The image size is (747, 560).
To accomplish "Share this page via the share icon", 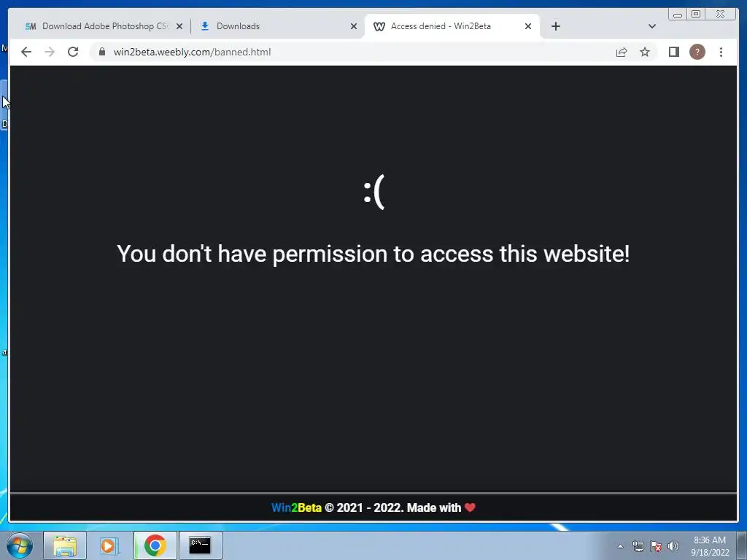I will pos(622,52).
